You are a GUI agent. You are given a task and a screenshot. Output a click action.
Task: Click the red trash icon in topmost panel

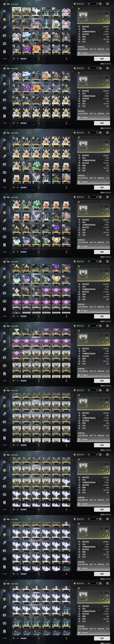click(x=66, y=59)
